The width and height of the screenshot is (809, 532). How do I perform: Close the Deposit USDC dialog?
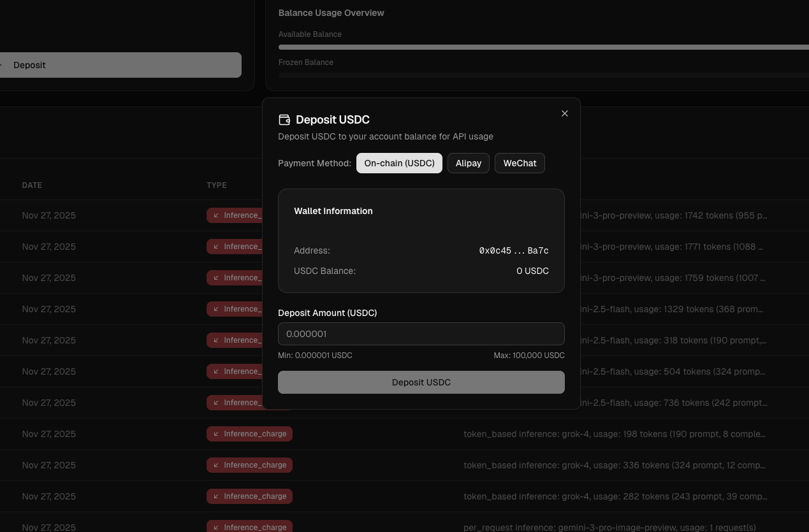click(564, 113)
